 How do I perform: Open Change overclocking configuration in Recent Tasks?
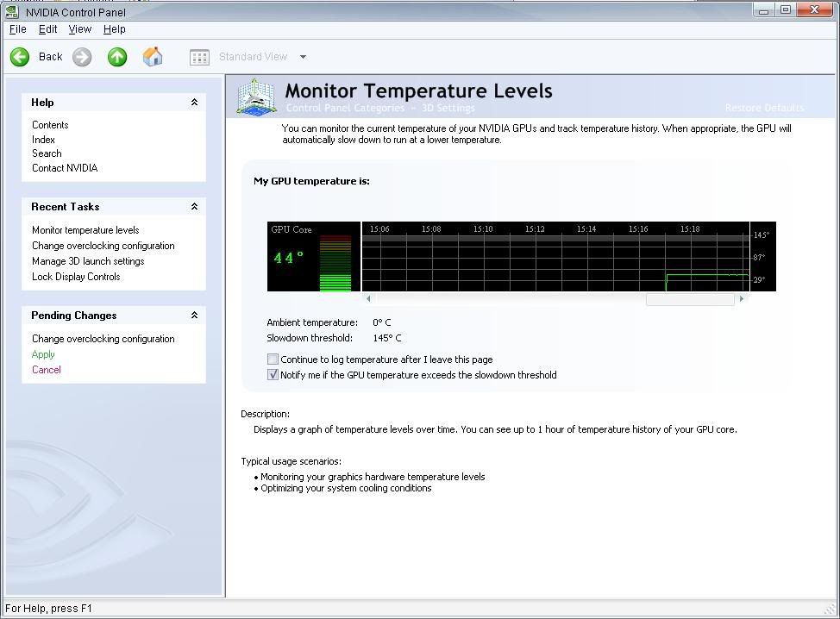103,246
